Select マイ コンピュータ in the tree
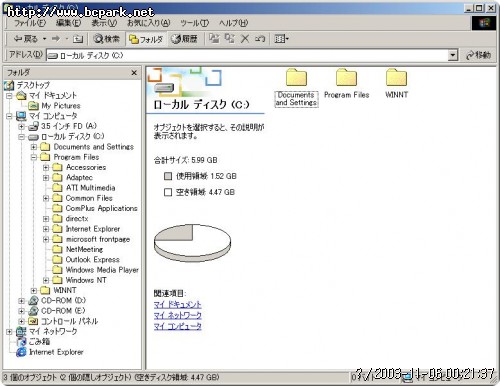500x386 pixels. (x=53, y=116)
